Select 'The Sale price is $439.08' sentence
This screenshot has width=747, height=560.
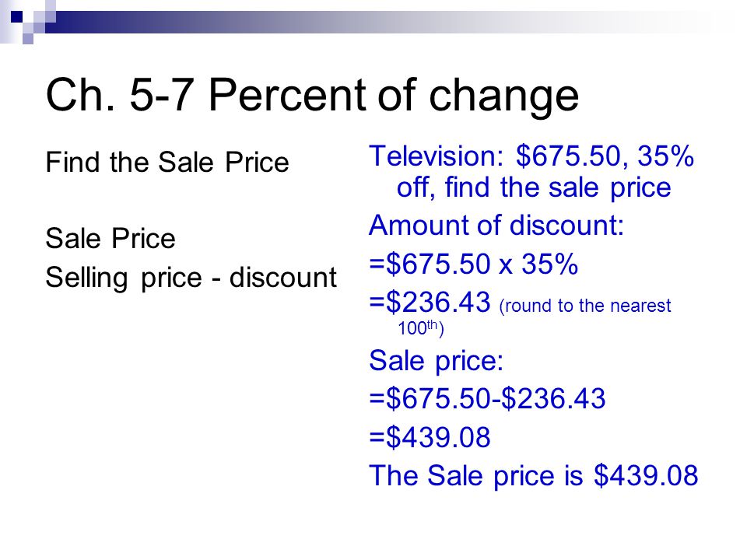(534, 475)
